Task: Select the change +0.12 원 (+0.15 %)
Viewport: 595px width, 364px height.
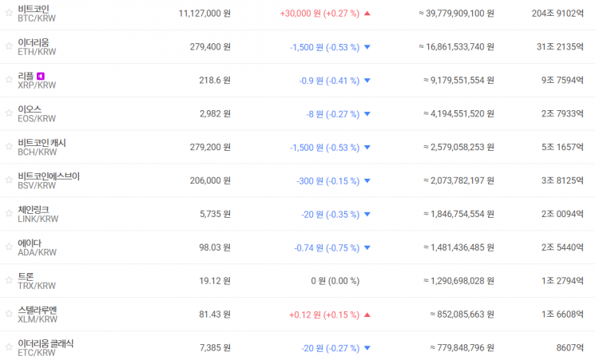Action: pyautogui.click(x=324, y=315)
